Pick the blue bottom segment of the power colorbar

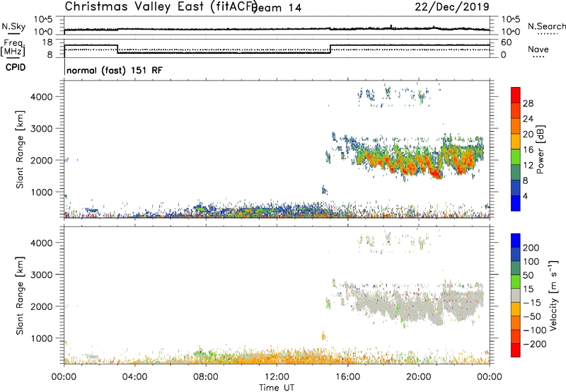pos(516,203)
